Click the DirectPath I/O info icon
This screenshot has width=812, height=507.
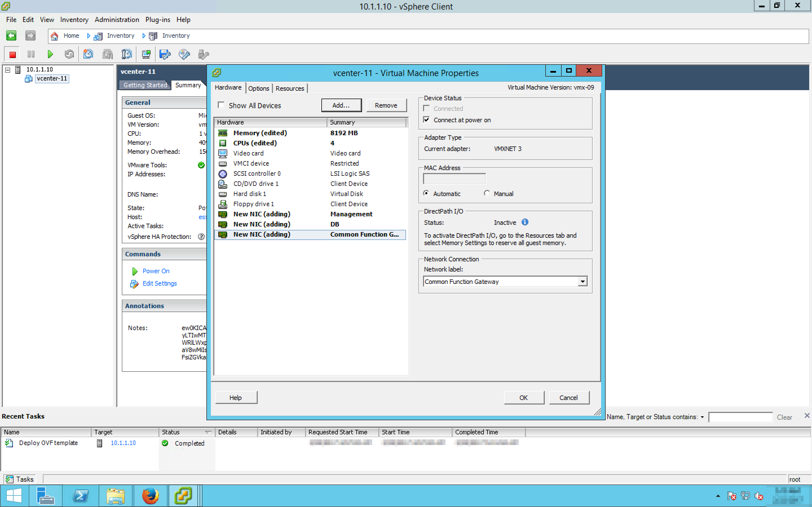coord(525,222)
